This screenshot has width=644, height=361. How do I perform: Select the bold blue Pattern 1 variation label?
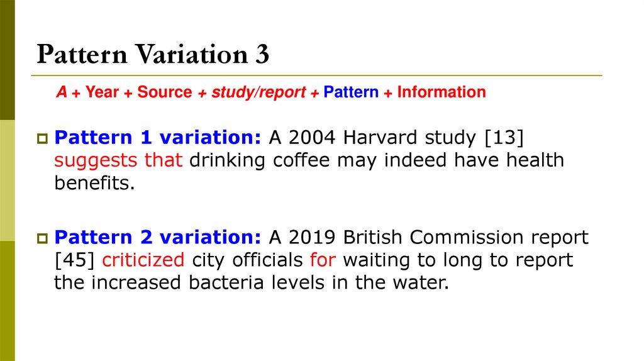159,136
